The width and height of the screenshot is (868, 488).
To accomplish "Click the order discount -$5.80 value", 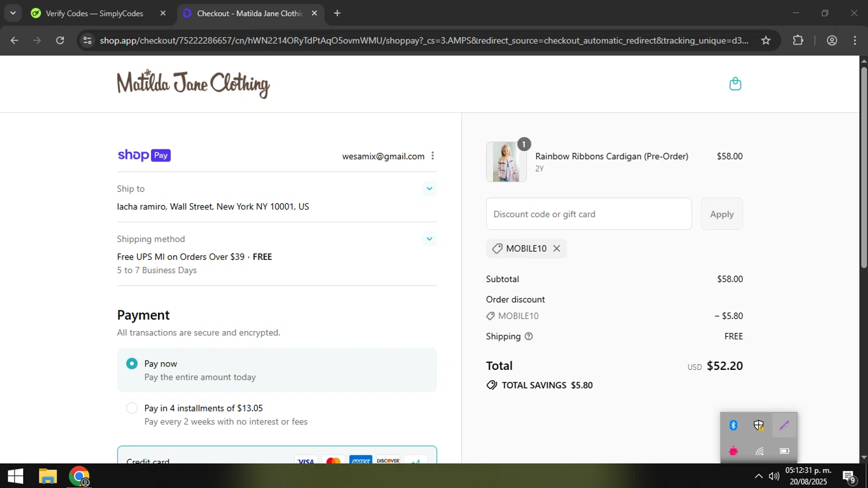I will click(729, 316).
